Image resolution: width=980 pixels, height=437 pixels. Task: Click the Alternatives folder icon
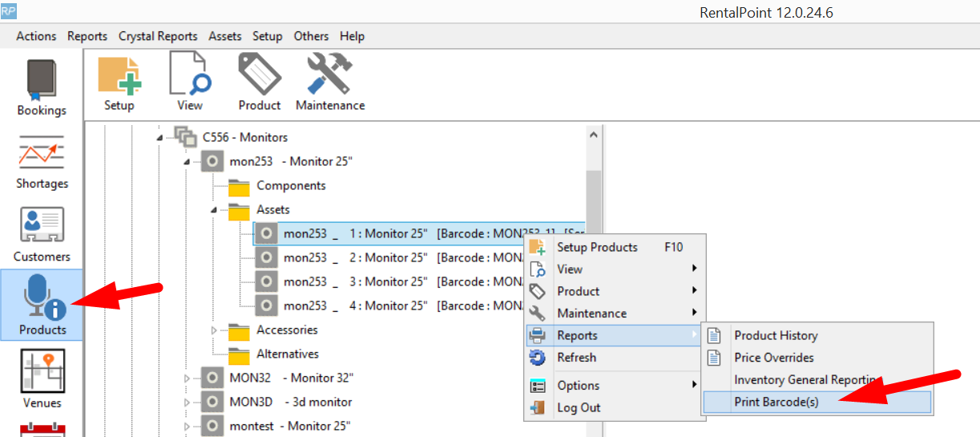pyautogui.click(x=240, y=354)
